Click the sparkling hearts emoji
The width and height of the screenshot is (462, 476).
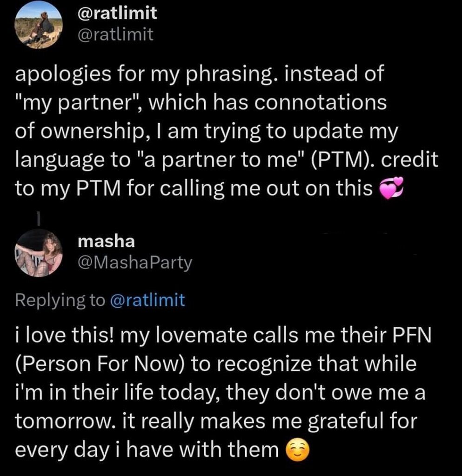(392, 189)
